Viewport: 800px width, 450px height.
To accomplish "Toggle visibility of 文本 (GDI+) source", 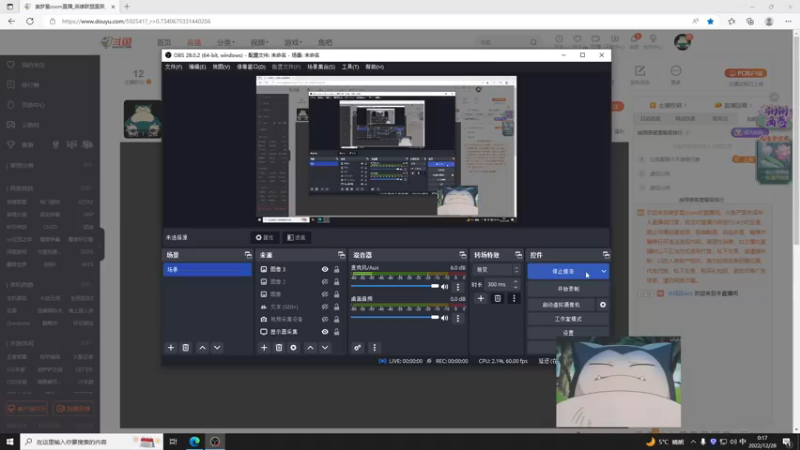I will tap(324, 307).
